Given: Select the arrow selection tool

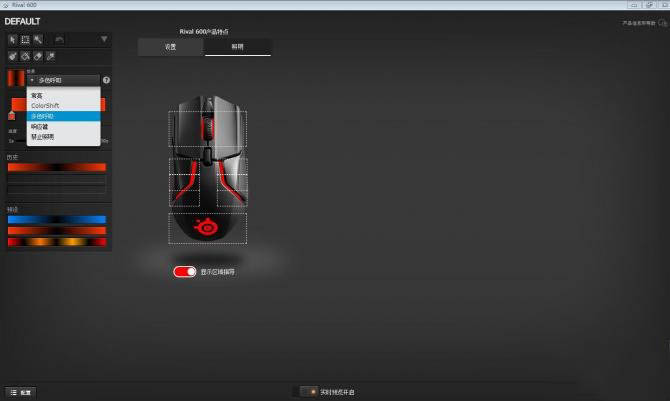Looking at the screenshot, I should click(12, 40).
